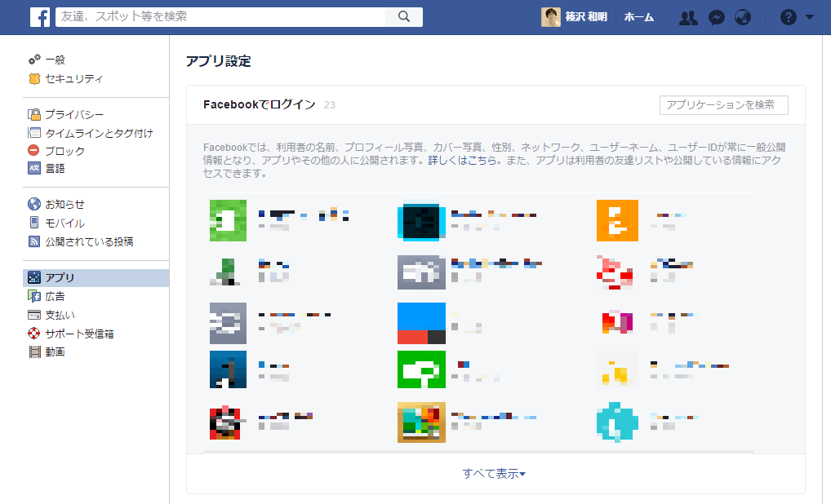This screenshot has height=504, width=831.
Task: Click the gears icon beside 一般
Action: click(x=34, y=60)
